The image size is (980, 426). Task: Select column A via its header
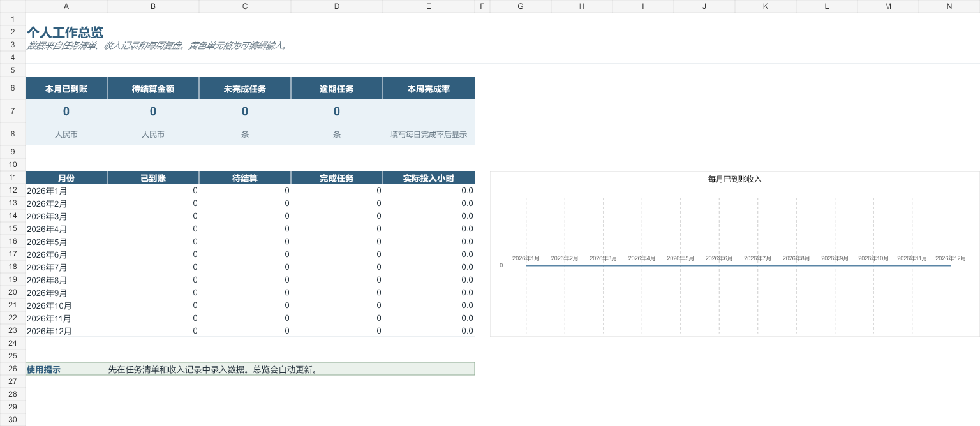pyautogui.click(x=66, y=6)
